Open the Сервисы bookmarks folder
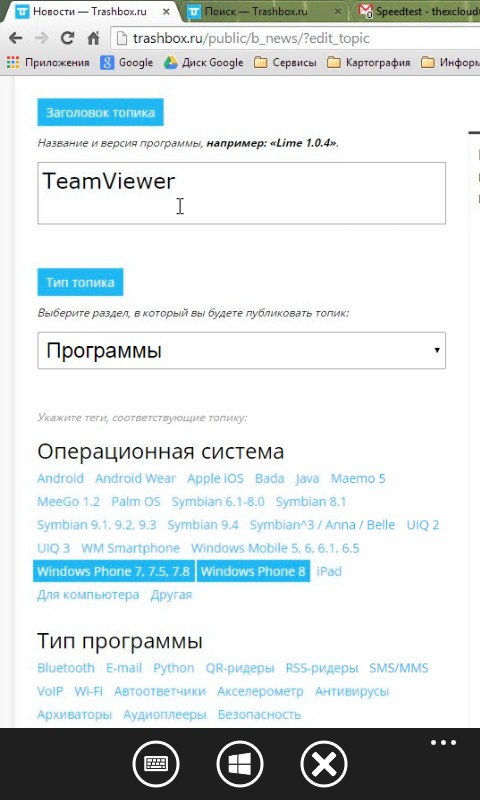The height and width of the screenshot is (800, 480). pyautogui.click(x=286, y=63)
